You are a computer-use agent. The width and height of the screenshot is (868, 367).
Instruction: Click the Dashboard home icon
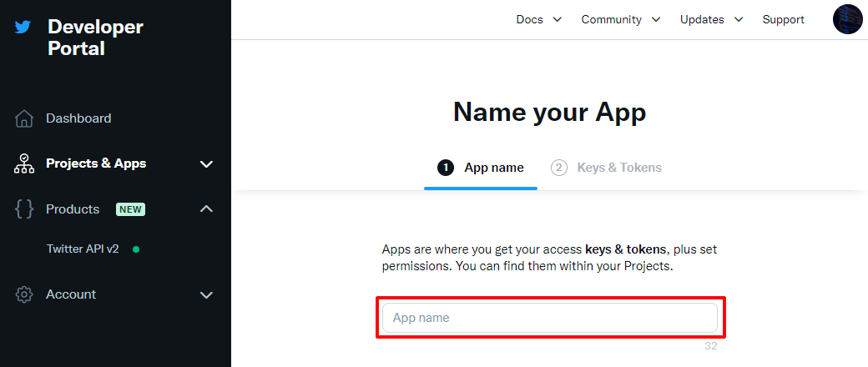(24, 118)
